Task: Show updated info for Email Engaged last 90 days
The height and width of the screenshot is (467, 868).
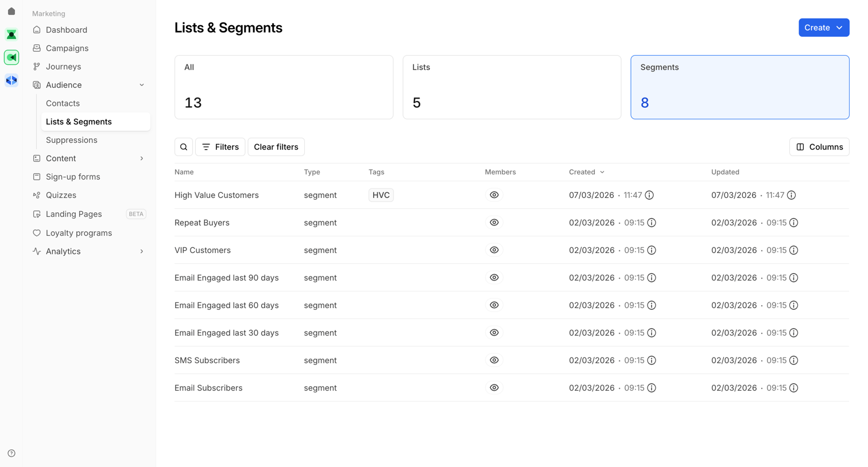Action: pos(794,278)
